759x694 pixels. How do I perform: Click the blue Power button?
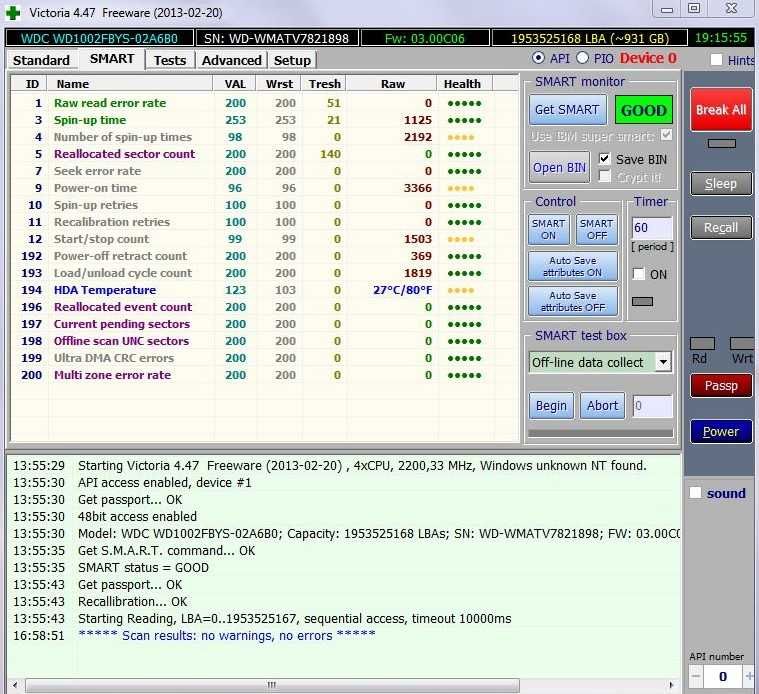[721, 431]
